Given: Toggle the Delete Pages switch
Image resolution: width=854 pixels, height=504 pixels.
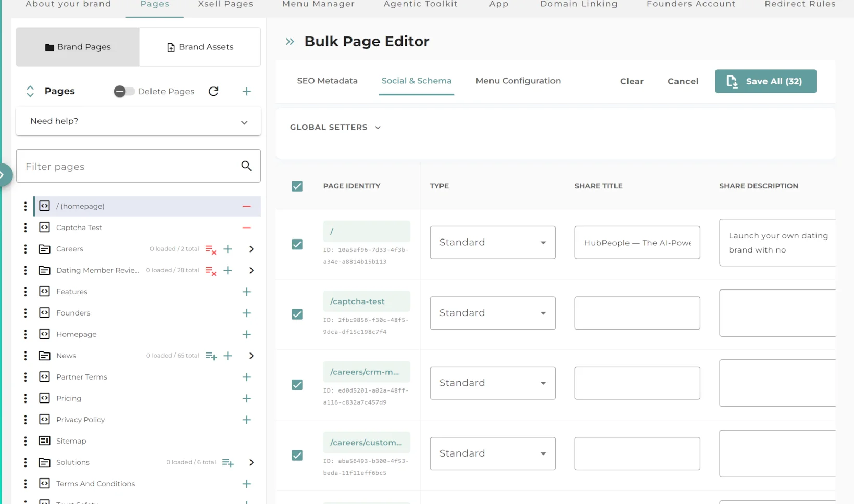Looking at the screenshot, I should pyautogui.click(x=124, y=91).
